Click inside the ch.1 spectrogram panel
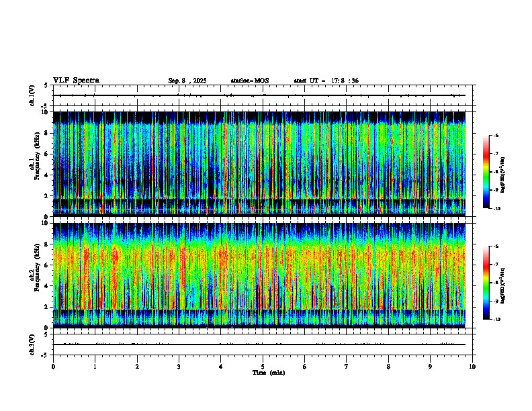The width and height of the screenshot is (532, 411). tap(259, 164)
